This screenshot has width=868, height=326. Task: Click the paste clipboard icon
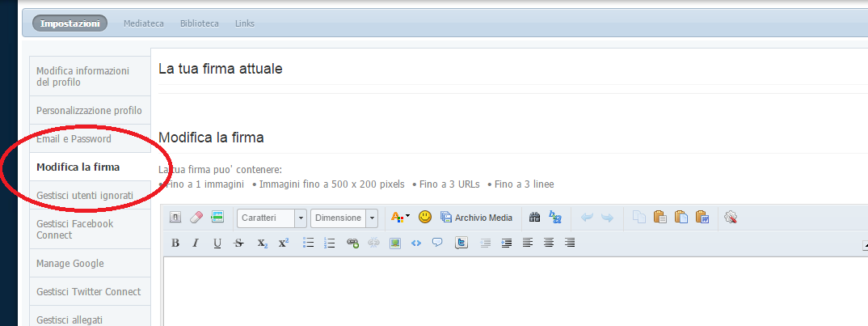point(659,218)
